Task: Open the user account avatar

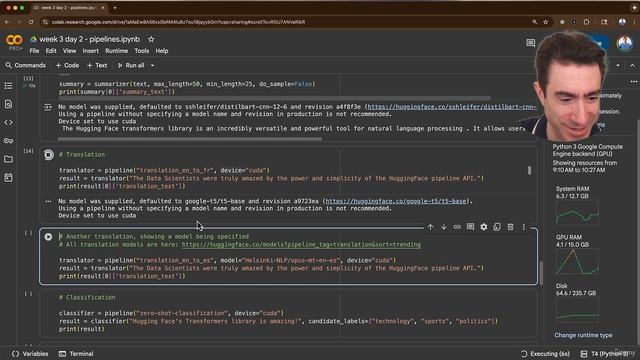Action: [624, 43]
